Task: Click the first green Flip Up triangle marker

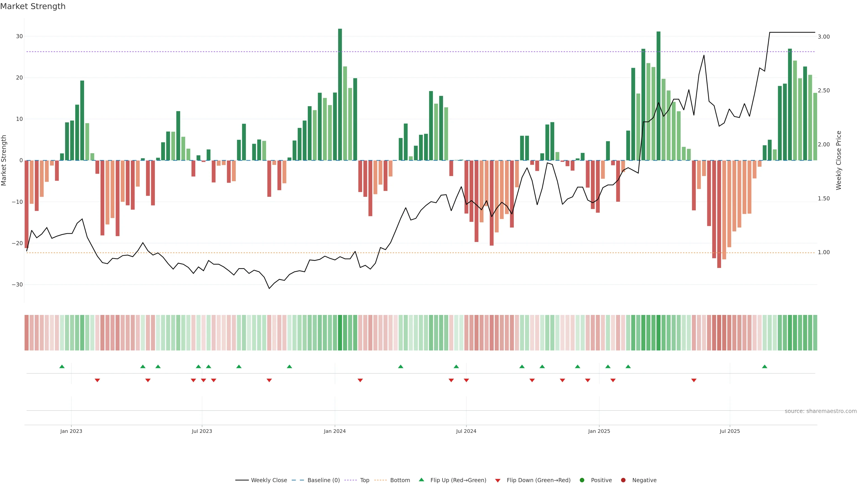Action: [x=62, y=366]
